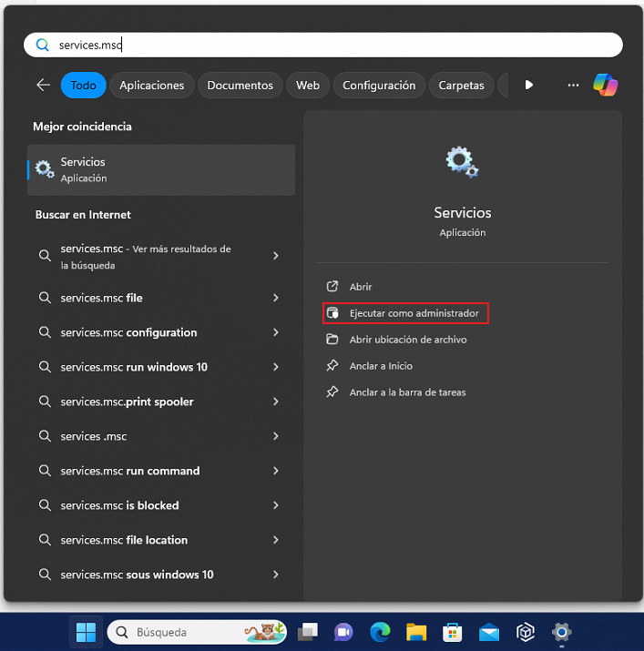Click the Abrir open icon
Image resolution: width=644 pixels, height=651 pixels.
332,287
